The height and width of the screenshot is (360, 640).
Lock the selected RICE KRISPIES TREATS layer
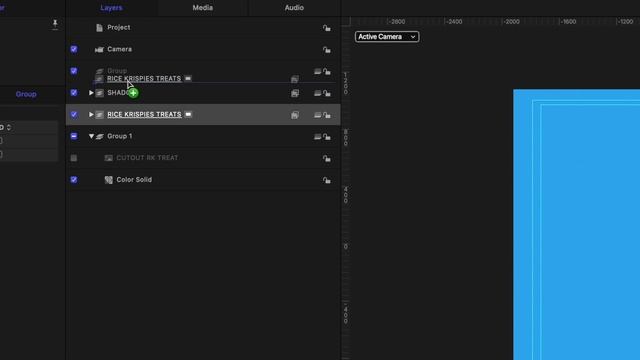[x=327, y=115]
